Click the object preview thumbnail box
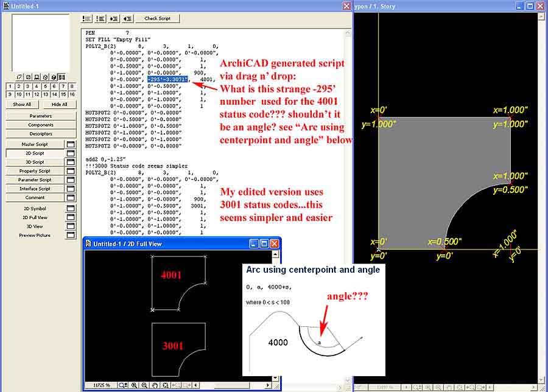 [41, 43]
